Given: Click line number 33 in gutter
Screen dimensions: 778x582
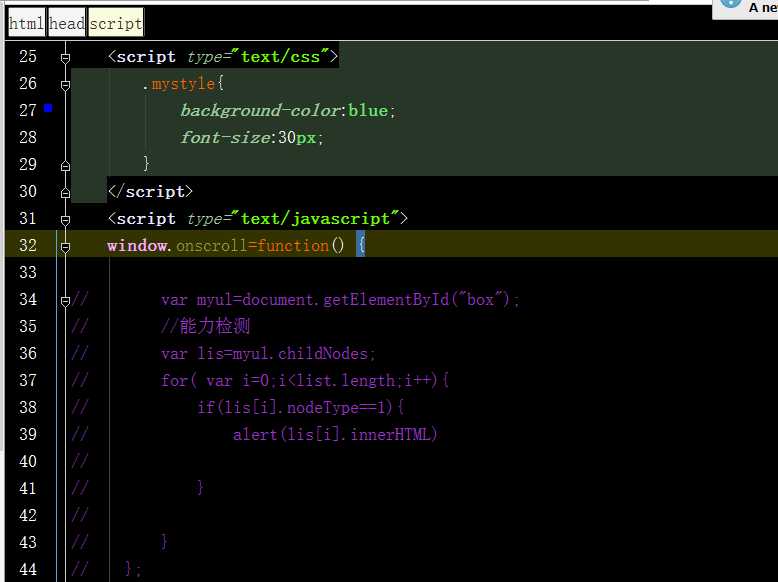Looking at the screenshot, I should pos(28,272).
